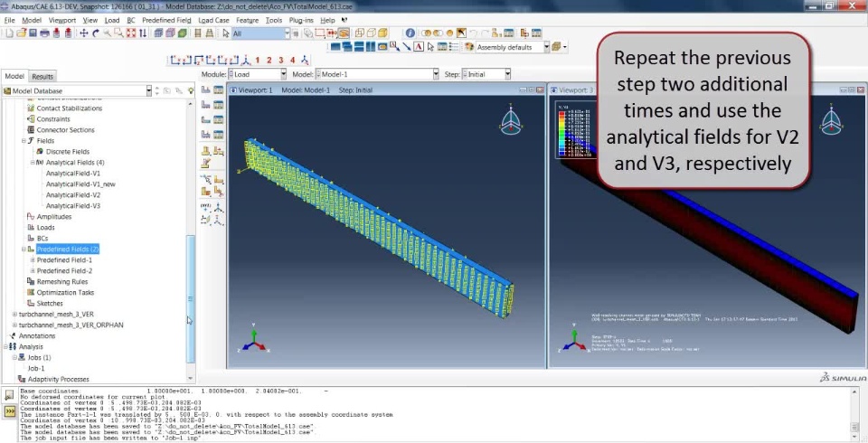Click the Open file folder icon
868x443 pixels.
(x=22, y=33)
